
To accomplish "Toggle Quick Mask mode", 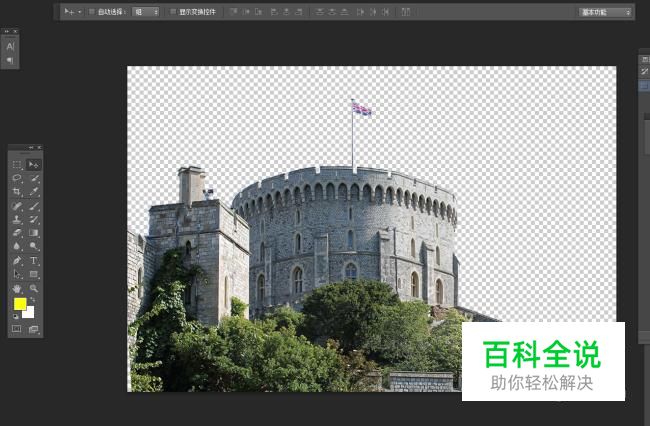I will (x=17, y=329).
